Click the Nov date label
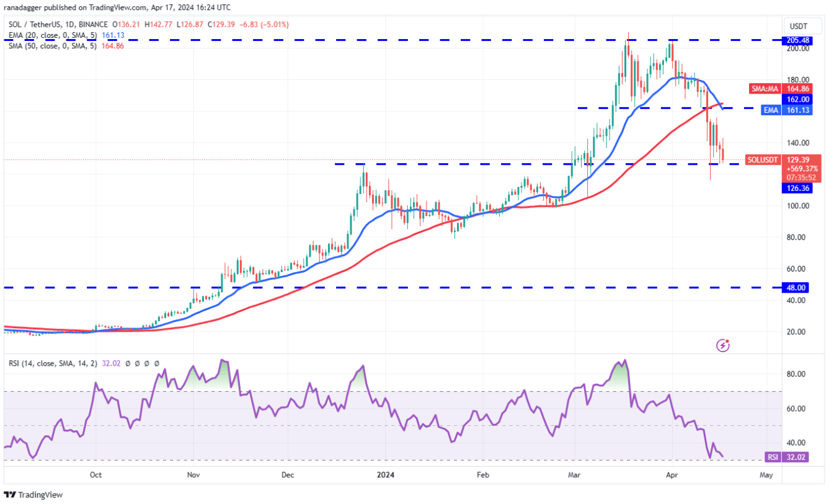 pyautogui.click(x=193, y=475)
